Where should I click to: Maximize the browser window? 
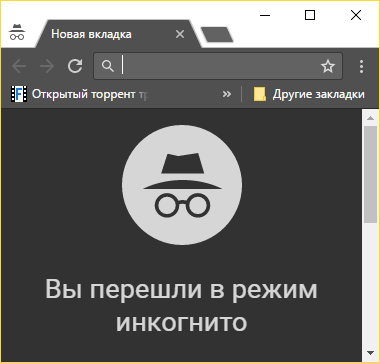click(x=310, y=15)
